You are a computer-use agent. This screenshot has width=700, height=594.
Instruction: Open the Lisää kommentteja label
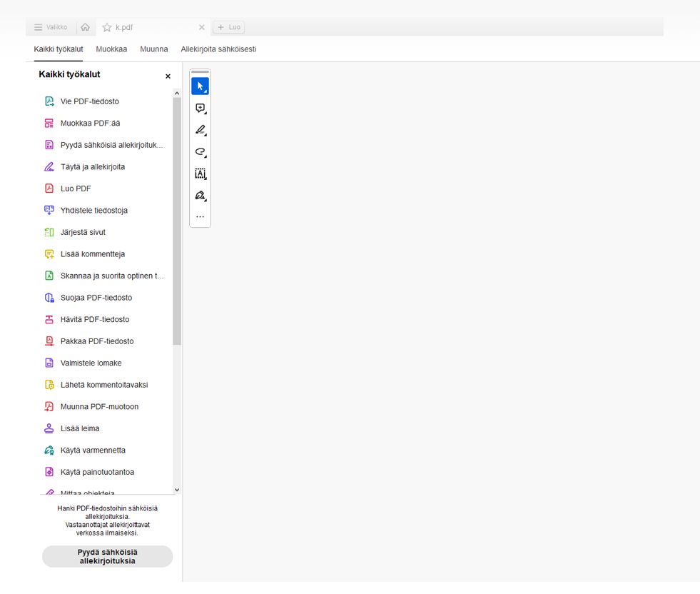coord(93,254)
